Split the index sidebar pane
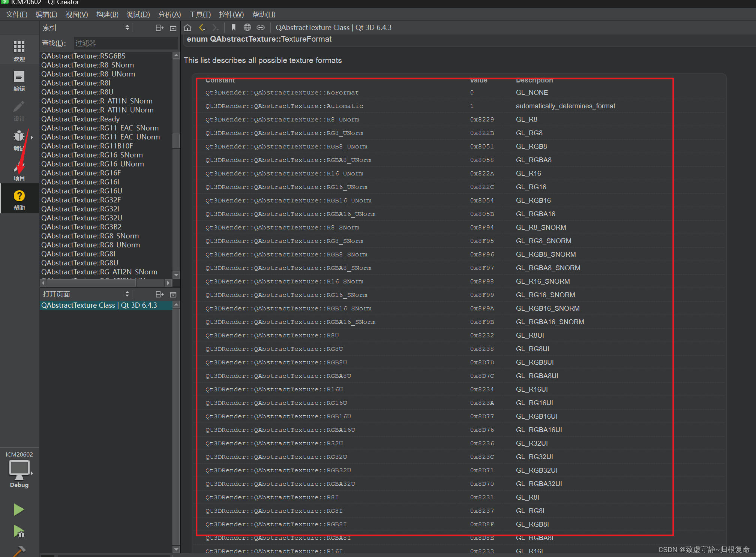The image size is (756, 557). coord(159,28)
